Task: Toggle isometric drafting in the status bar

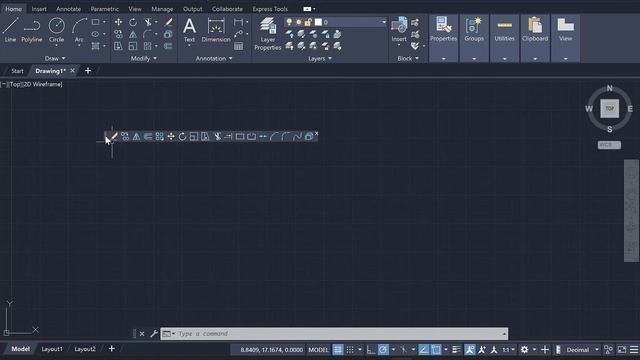Action: (x=403, y=350)
